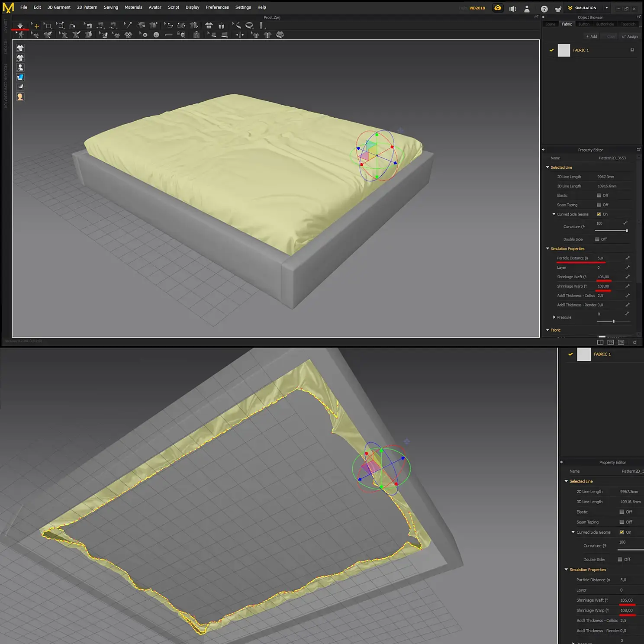The height and width of the screenshot is (644, 644).
Task: Toggle Seam Taping checkbox in lower Property Editor
Action: click(x=622, y=522)
